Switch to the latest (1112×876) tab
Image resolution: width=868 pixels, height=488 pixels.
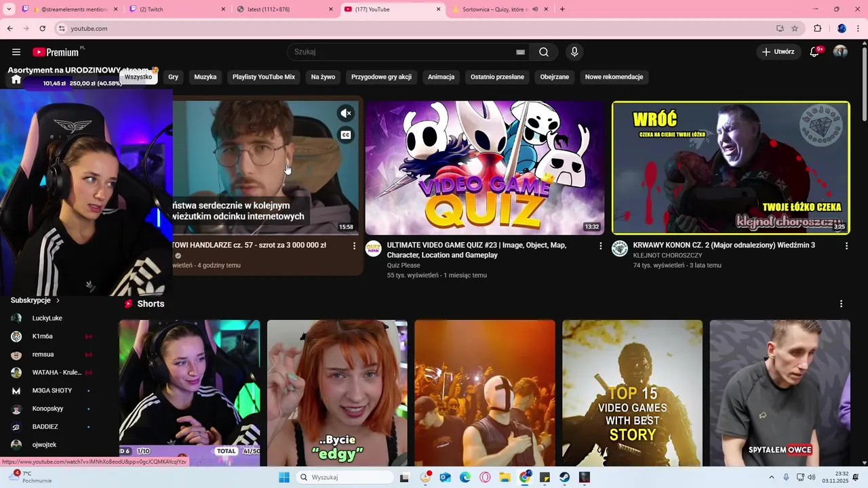coord(285,9)
